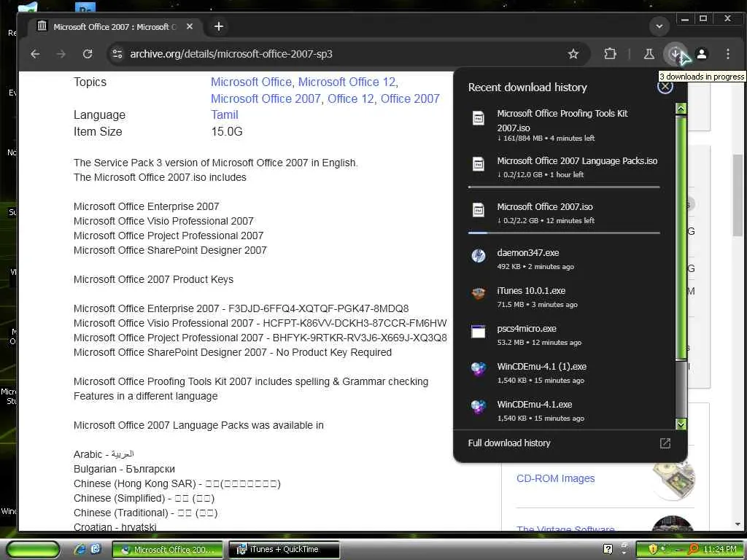Close the Microsoft Office 2007 tab
747x560 pixels.
pos(190,27)
